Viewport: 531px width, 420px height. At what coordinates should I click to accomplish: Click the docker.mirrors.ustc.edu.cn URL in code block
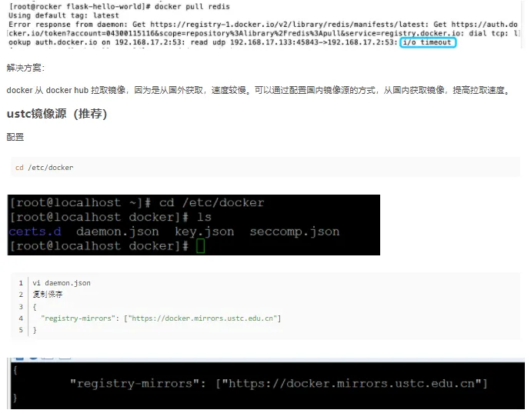[202, 318]
